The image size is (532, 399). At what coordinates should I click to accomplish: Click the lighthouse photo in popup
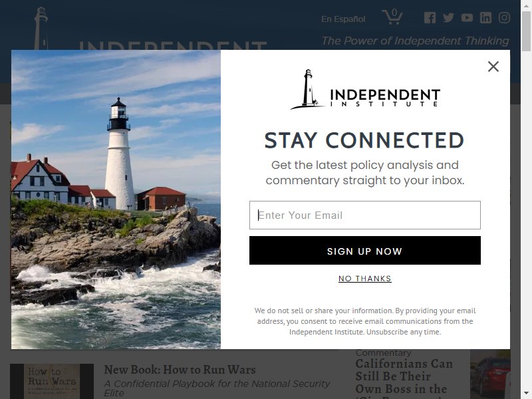pos(116,199)
